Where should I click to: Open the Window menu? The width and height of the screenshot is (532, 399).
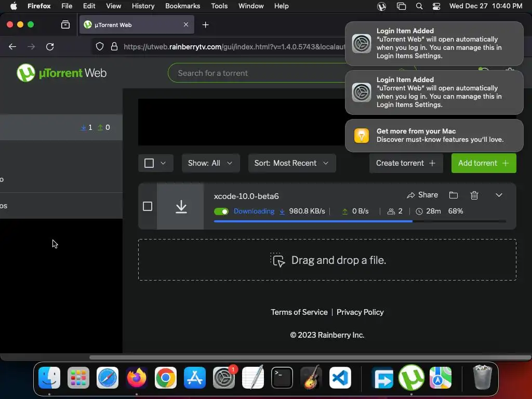[x=251, y=6]
